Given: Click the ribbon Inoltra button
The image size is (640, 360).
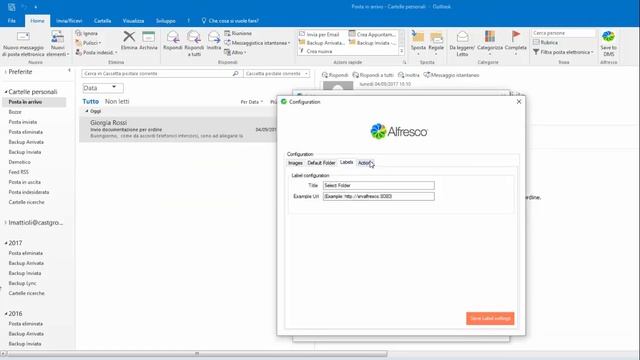Looking at the screenshot, I should click(x=213, y=41).
